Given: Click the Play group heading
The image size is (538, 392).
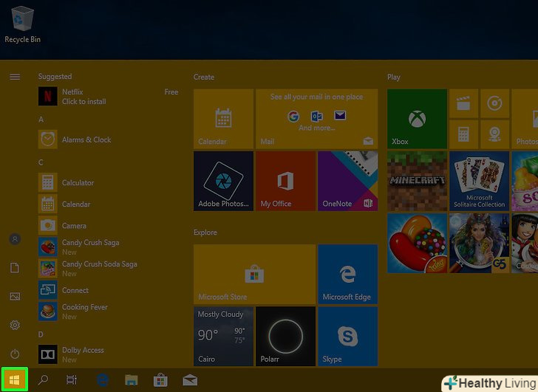Looking at the screenshot, I should pyautogui.click(x=394, y=77).
